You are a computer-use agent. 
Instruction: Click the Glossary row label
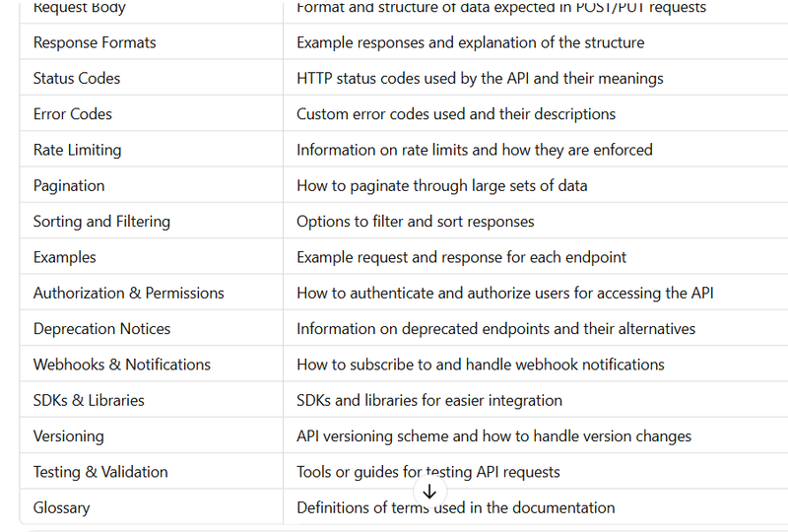[x=61, y=508]
